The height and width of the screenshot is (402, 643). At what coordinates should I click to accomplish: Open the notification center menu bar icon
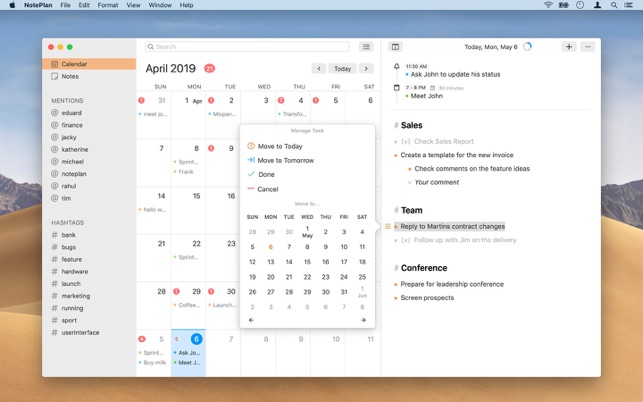pos(628,5)
